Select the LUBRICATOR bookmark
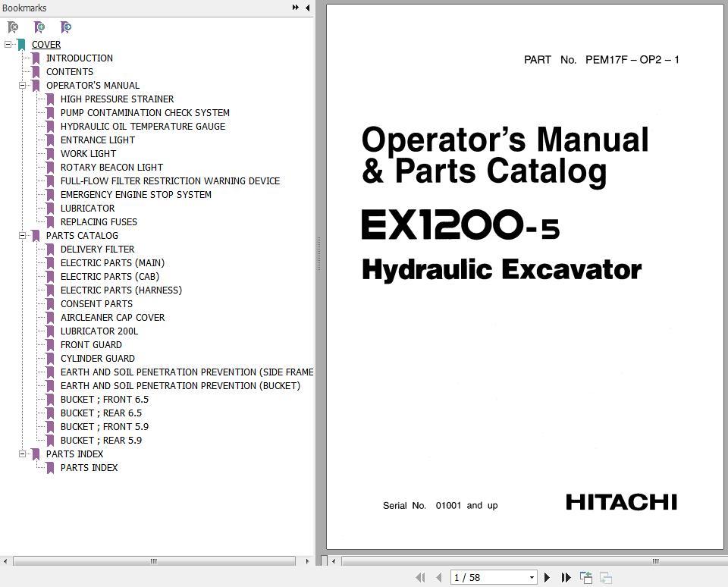Screen dimensions: 728x587 [88, 208]
